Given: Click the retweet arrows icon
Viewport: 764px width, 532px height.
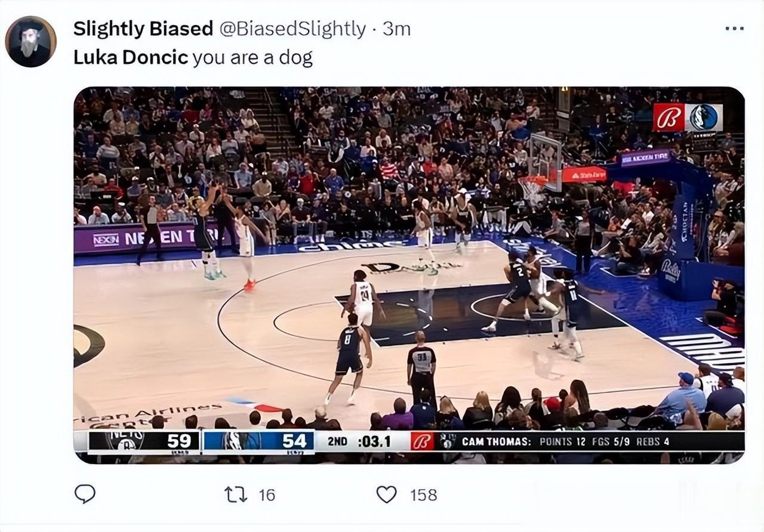Looking at the screenshot, I should pyautogui.click(x=236, y=494).
